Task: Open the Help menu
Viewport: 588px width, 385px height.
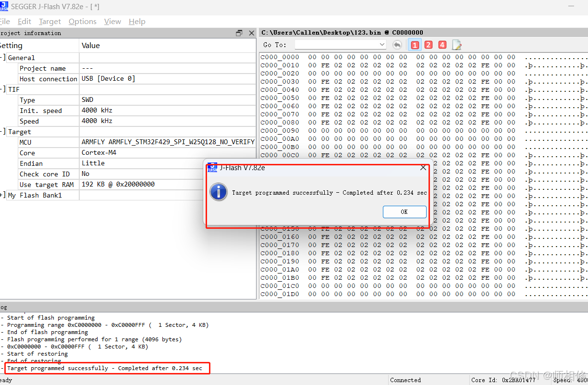Action: pyautogui.click(x=137, y=22)
